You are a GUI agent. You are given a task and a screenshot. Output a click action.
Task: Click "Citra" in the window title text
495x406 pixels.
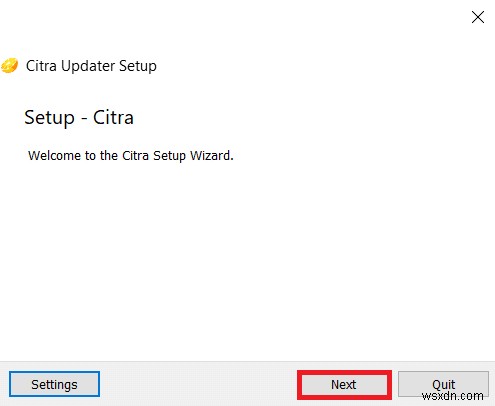pyautogui.click(x=41, y=66)
